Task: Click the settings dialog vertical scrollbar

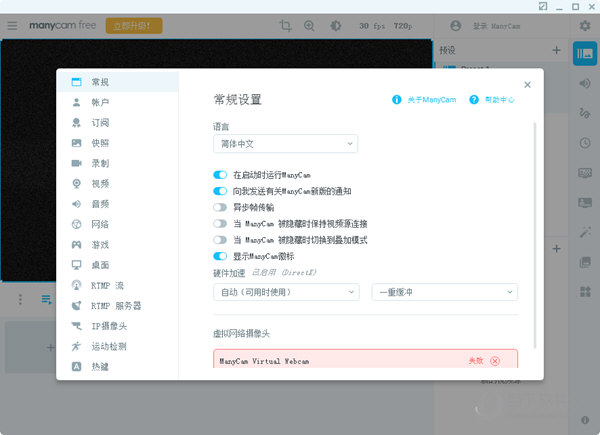Action: tap(535, 235)
